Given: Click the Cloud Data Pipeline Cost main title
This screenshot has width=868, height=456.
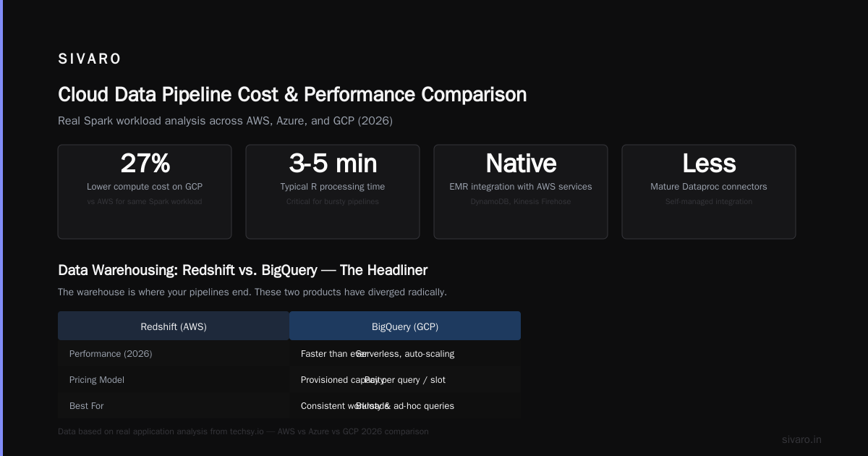Looking at the screenshot, I should point(292,95).
